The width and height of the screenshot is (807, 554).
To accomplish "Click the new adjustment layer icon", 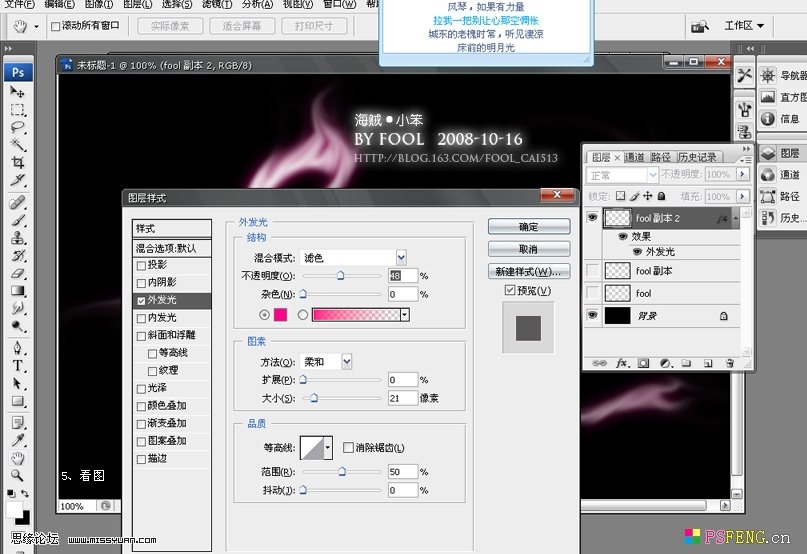I will tap(664, 363).
